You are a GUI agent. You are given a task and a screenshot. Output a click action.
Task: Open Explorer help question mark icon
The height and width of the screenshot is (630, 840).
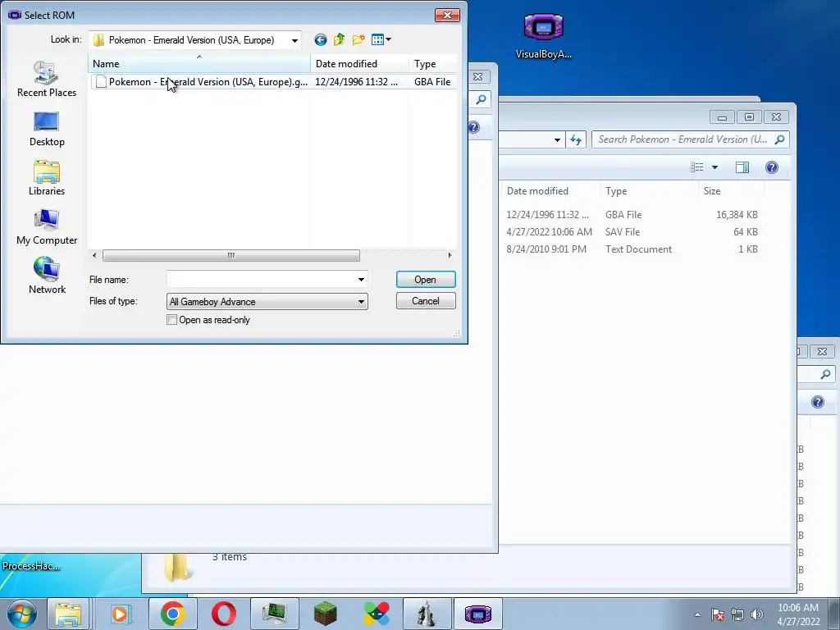click(x=771, y=167)
